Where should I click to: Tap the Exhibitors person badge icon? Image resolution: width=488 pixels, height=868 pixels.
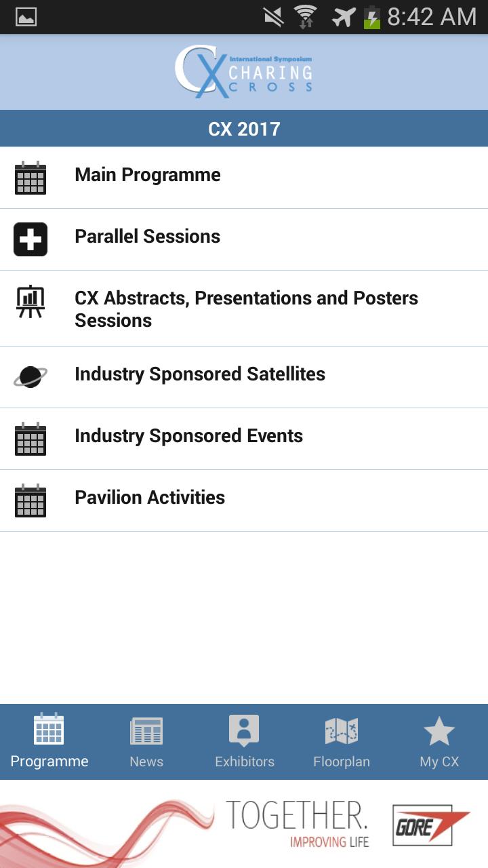(244, 731)
